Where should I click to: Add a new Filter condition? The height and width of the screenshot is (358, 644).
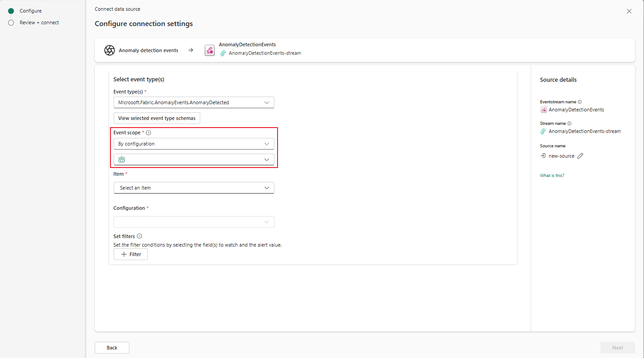[131, 254]
